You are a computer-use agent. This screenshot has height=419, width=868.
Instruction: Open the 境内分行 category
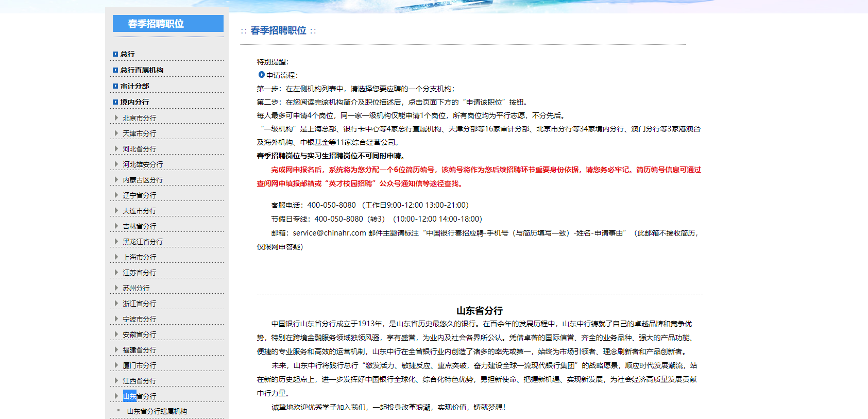135,102
